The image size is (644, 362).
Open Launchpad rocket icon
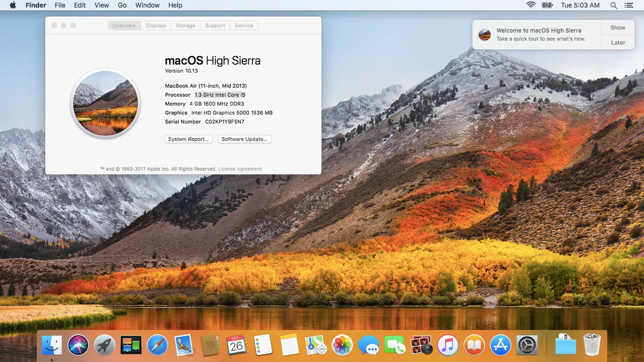[105, 346]
